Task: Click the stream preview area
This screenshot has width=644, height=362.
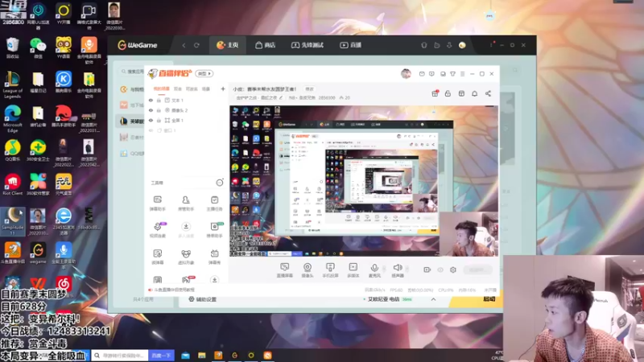Action: pos(364,181)
